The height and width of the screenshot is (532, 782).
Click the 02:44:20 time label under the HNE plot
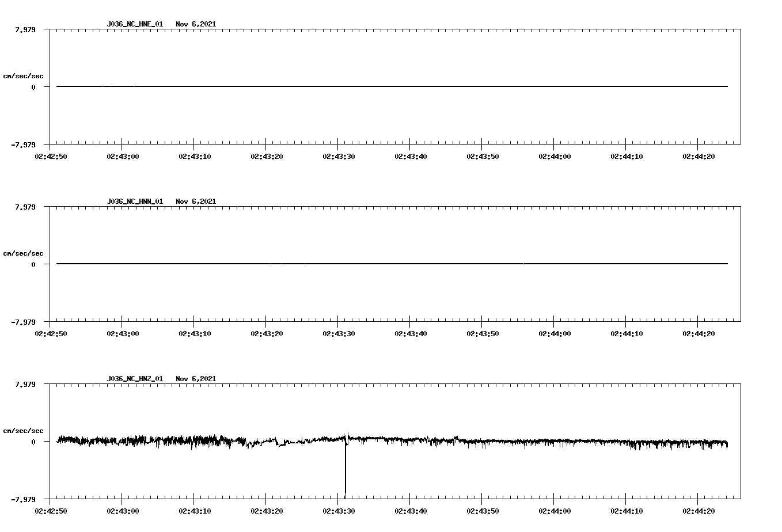coord(698,156)
